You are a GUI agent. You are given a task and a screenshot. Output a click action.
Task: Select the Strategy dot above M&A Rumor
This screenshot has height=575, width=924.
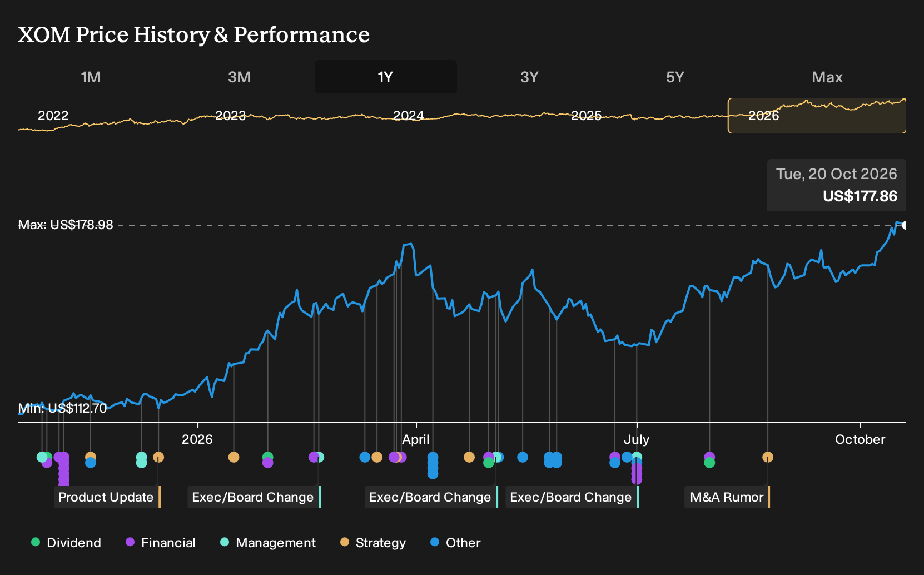click(x=768, y=457)
